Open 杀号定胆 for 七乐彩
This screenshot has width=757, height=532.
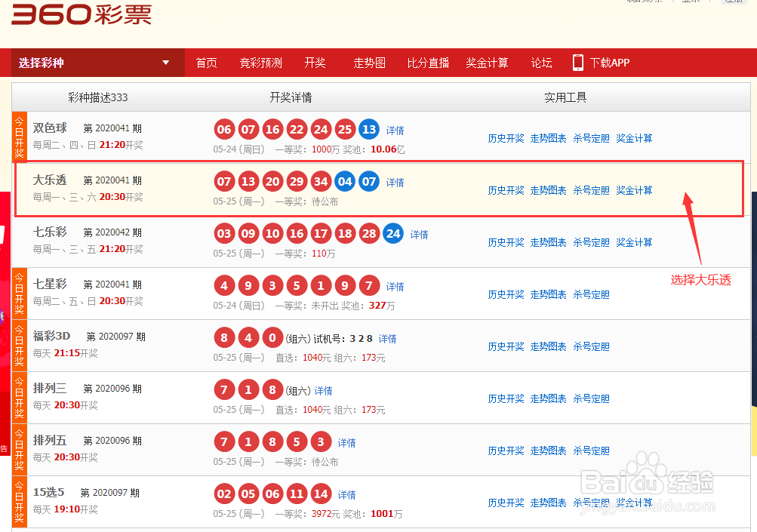click(592, 242)
